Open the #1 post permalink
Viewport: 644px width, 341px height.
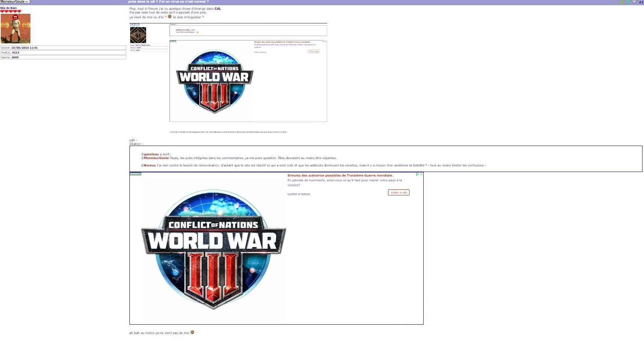[641, 2]
